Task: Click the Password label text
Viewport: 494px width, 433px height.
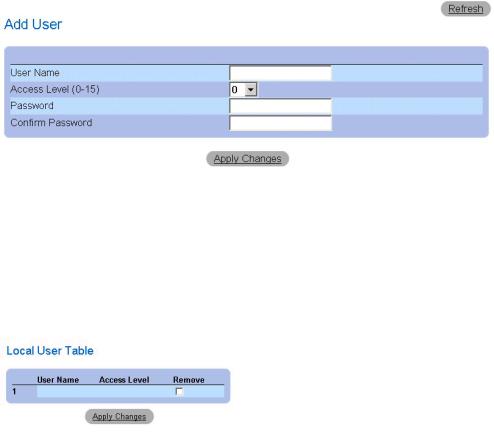Action: [x=32, y=106]
